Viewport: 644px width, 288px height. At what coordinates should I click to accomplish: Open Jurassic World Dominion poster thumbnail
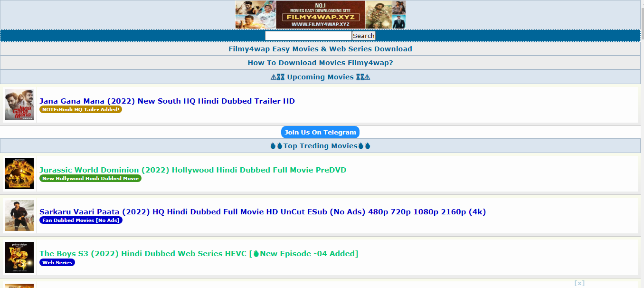19,174
